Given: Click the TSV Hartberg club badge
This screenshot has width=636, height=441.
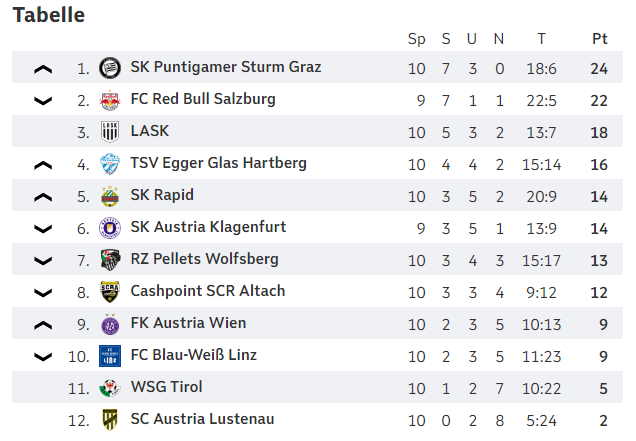Looking at the screenshot, I should coord(110,164).
